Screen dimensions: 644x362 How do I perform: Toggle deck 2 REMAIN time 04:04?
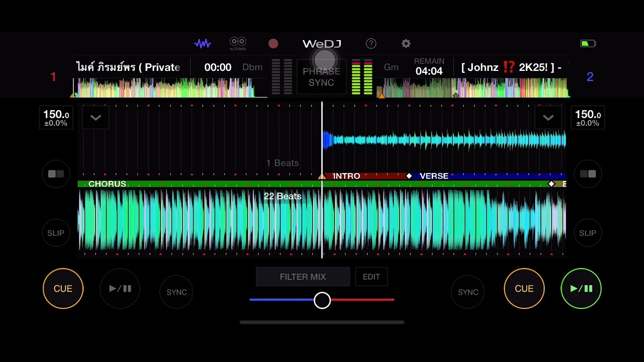coord(429,67)
